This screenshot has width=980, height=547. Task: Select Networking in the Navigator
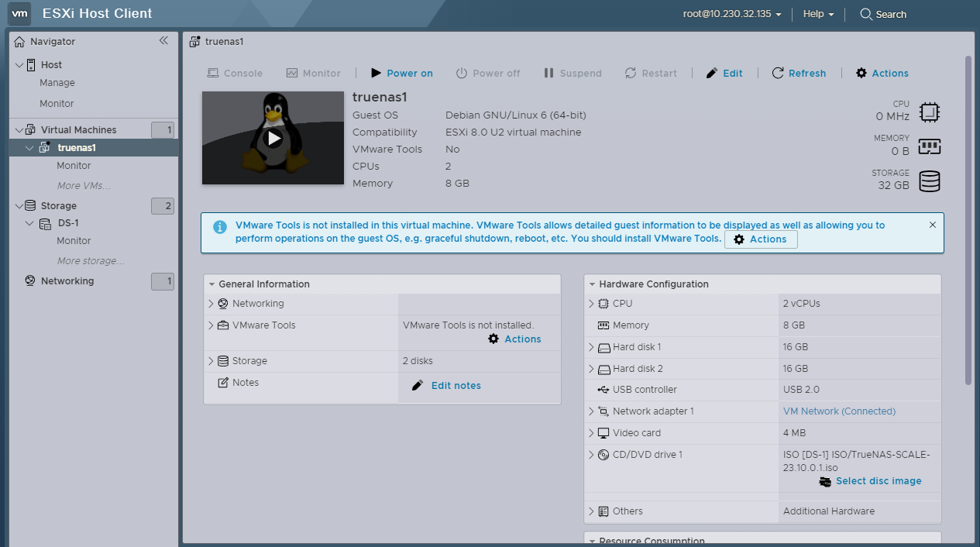67,281
